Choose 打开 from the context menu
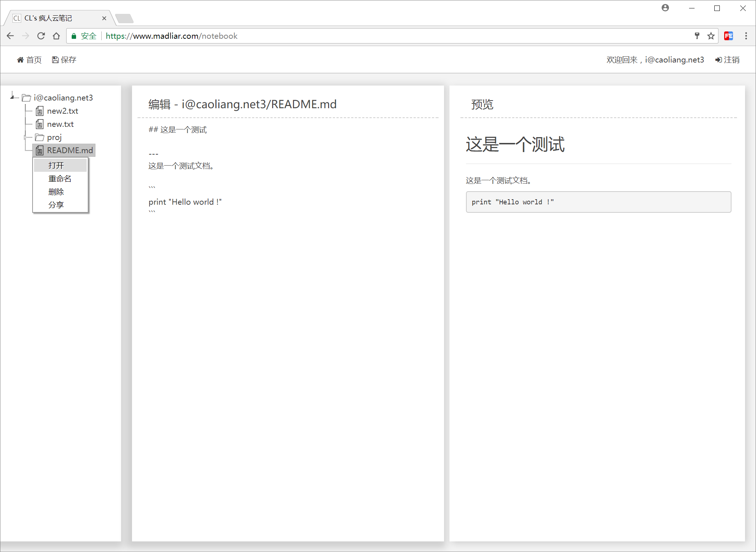This screenshot has height=552, width=756. [60, 165]
